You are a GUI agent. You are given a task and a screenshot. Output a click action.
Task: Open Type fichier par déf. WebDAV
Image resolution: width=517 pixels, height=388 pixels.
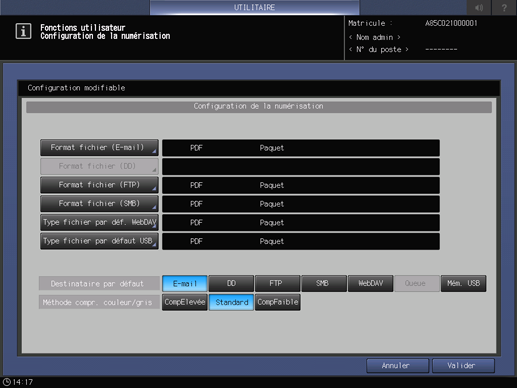point(99,222)
